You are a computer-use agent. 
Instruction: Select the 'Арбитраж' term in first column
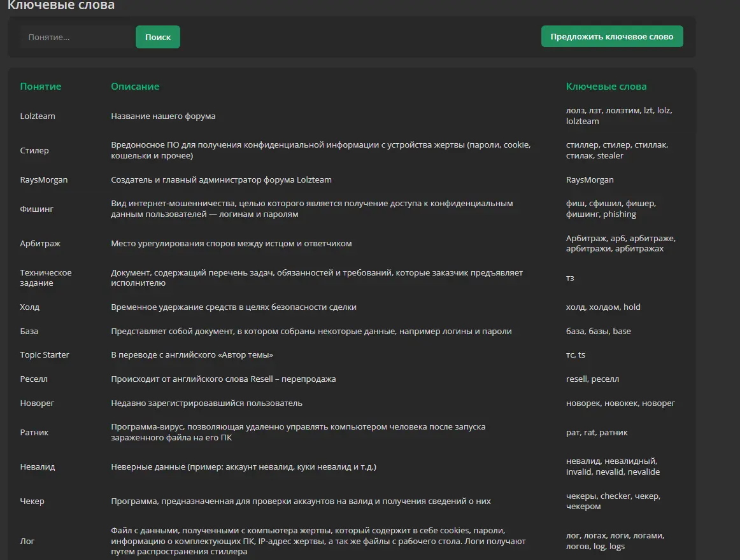(x=40, y=244)
